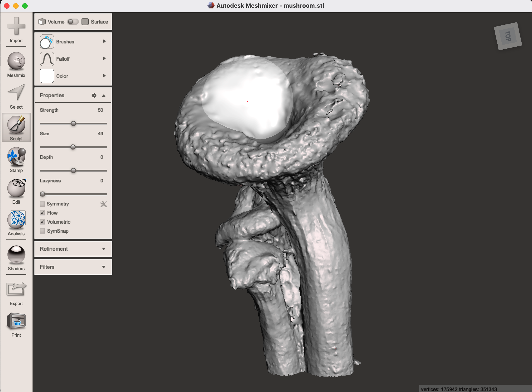Screen dimensions: 532x392
Task: Click the TOP view cube
Action: [508, 36]
